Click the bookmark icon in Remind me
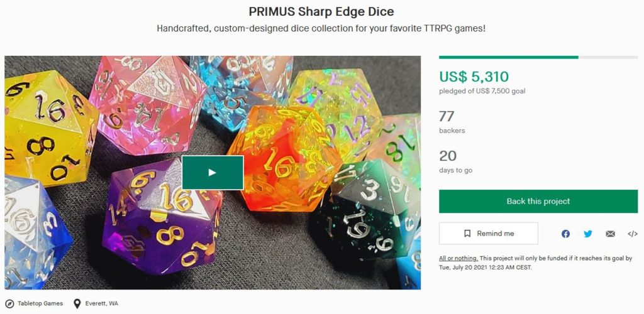Viewport: 644px width, 314px height. [467, 233]
